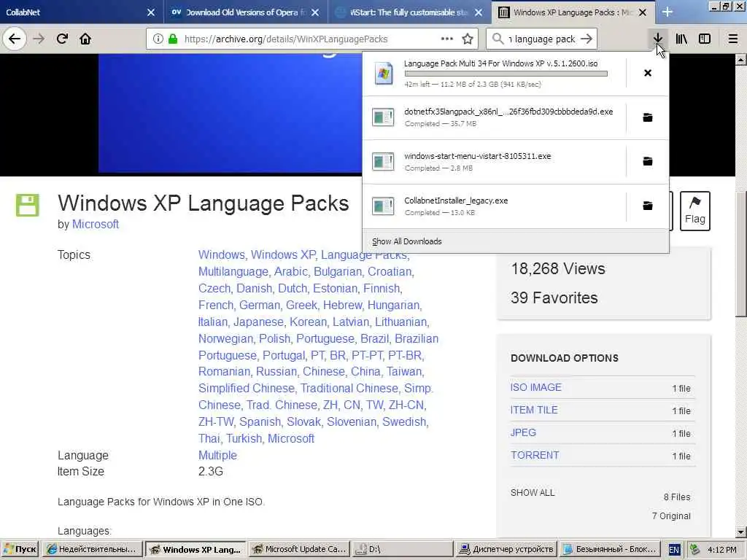Click the page vertical scrollbar thumb

pos(741,254)
